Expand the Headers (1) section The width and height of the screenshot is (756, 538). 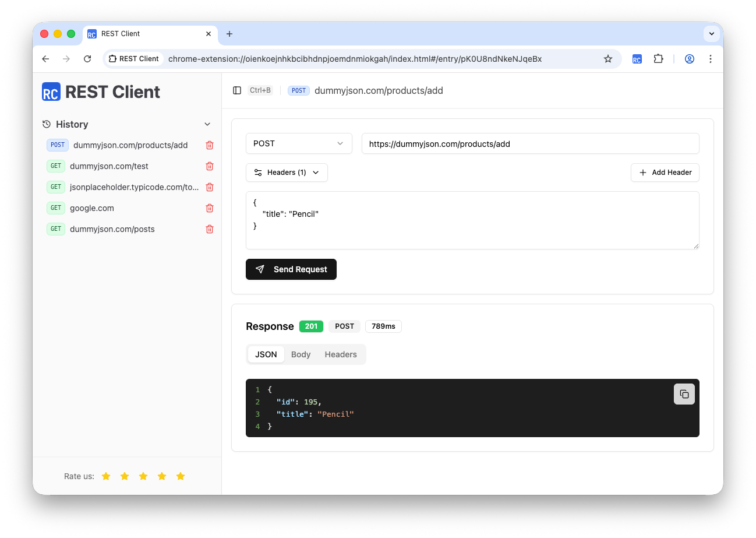click(287, 172)
